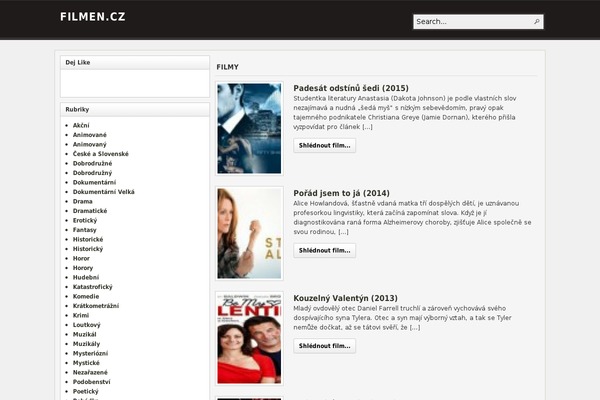
Task: Open the Poetický category link
Action: click(85, 391)
